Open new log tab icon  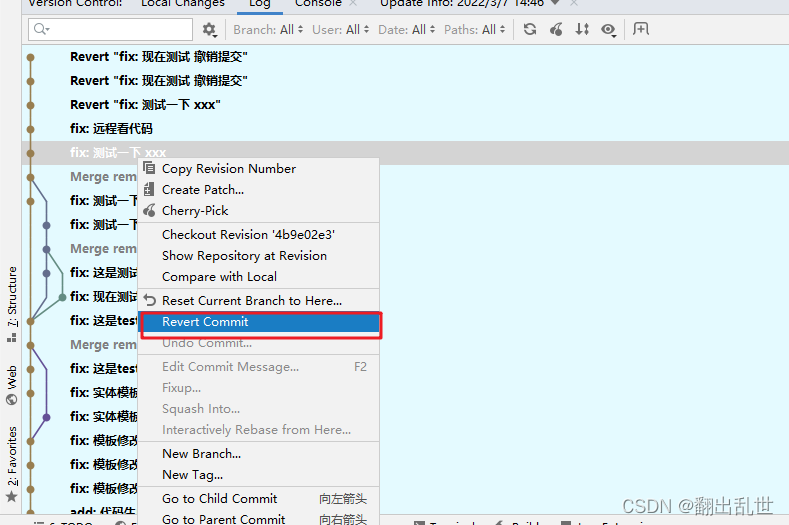tap(641, 29)
